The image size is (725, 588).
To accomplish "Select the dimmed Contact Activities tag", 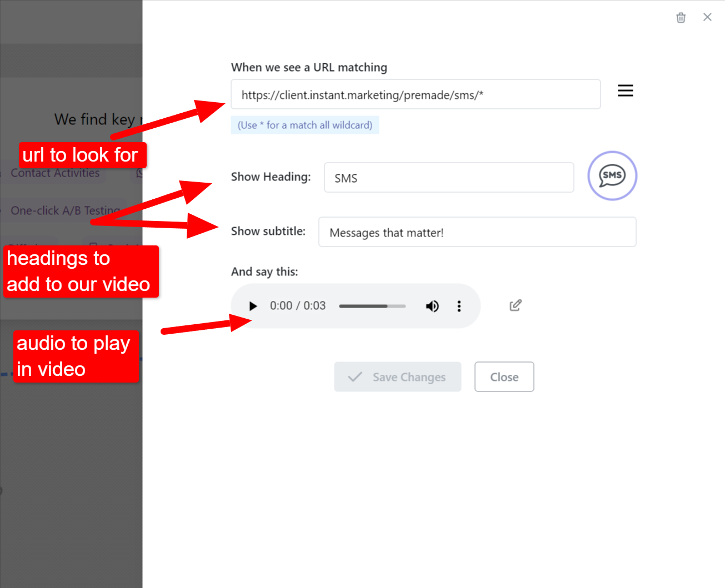I will click(54, 173).
